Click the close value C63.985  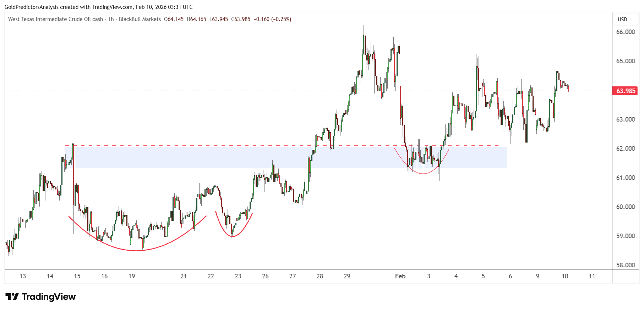[241, 19]
